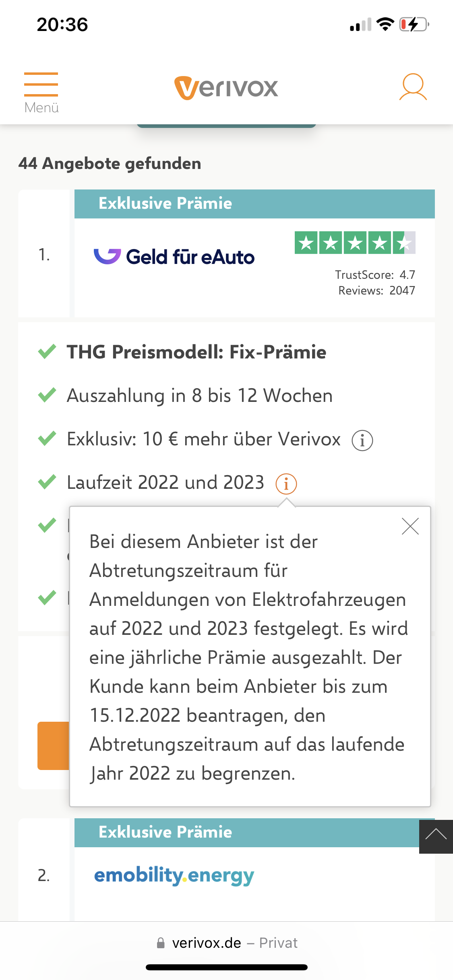Tap the user account profile icon

pos(413,87)
